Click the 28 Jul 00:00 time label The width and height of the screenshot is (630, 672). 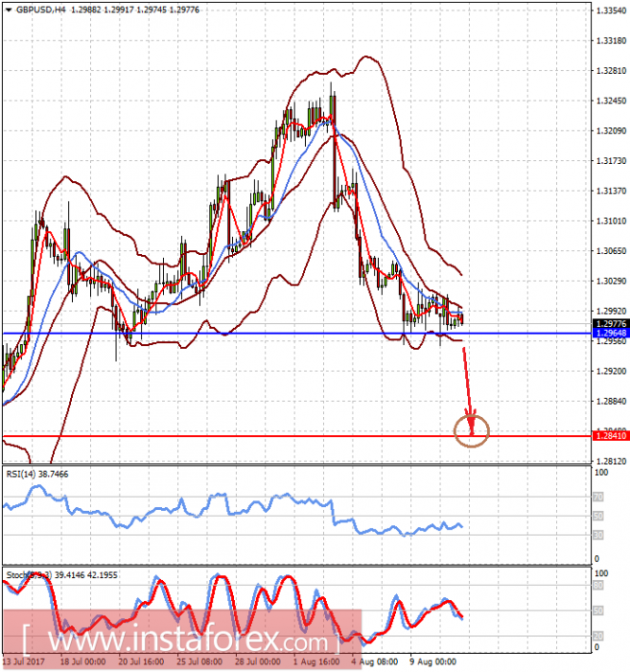click(x=258, y=662)
